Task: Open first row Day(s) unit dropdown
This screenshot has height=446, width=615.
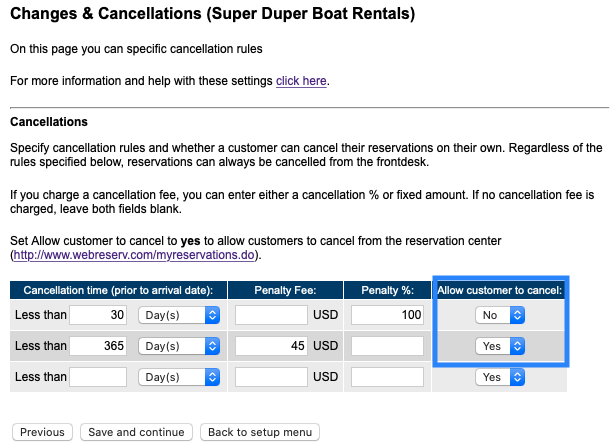Action: point(179,315)
